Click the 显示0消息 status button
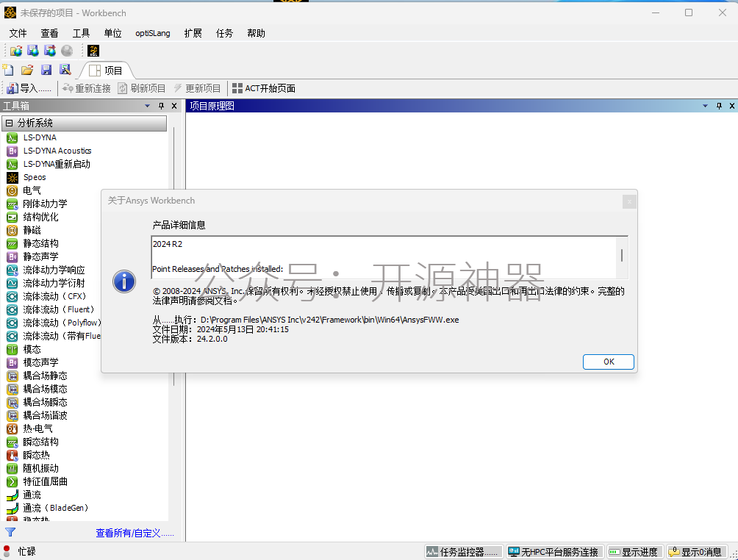 [x=697, y=551]
